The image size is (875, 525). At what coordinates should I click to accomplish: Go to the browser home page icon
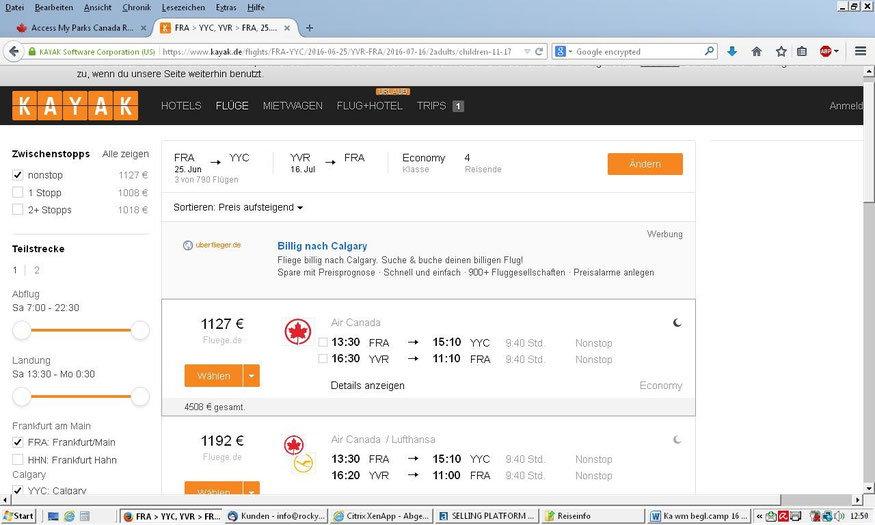point(756,51)
